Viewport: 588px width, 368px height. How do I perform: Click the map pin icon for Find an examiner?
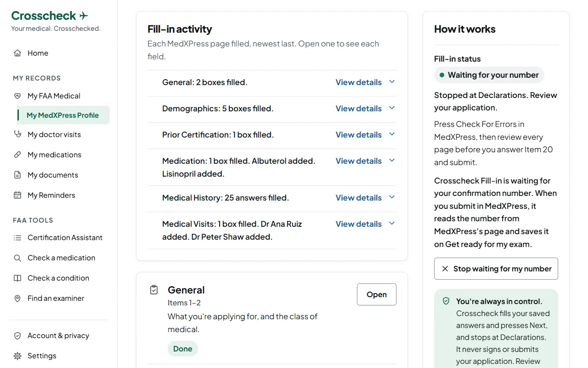point(17,298)
